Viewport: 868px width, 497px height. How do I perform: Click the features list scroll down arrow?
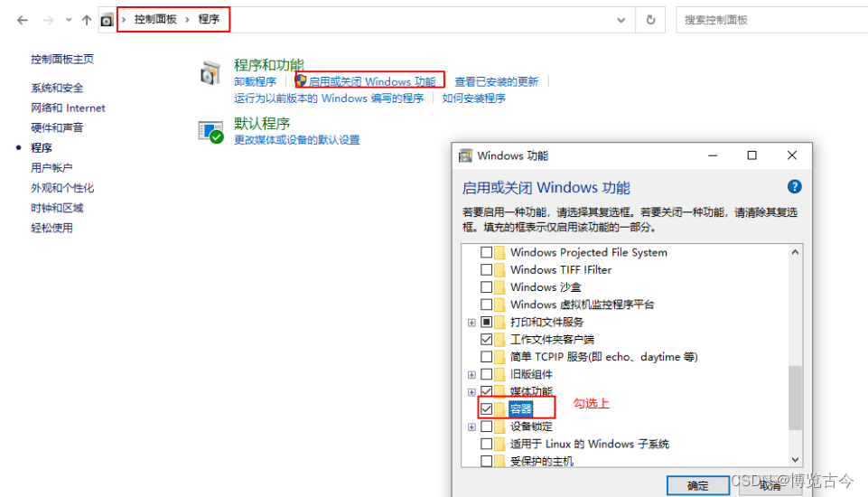pyautogui.click(x=795, y=460)
